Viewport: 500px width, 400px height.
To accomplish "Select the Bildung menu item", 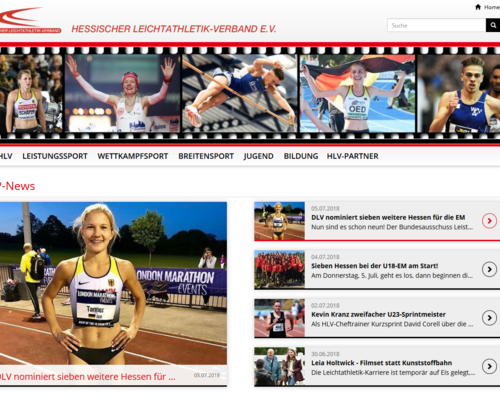I will 301,156.
